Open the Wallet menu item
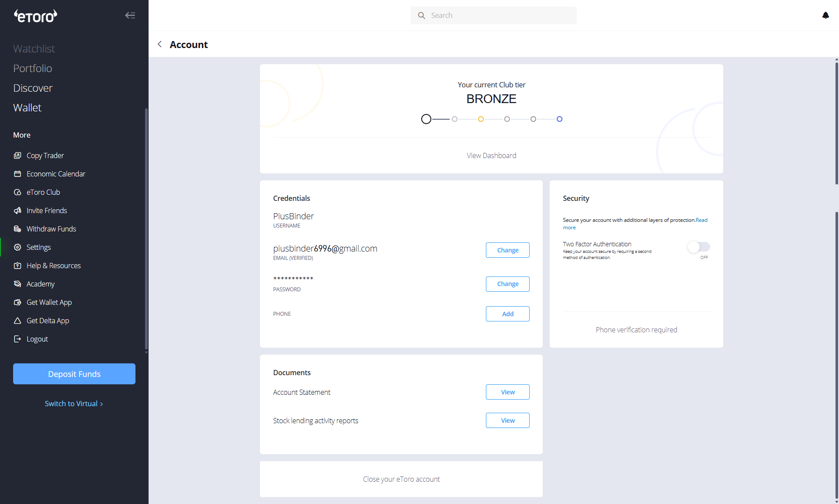This screenshot has height=504, width=839. [x=27, y=108]
